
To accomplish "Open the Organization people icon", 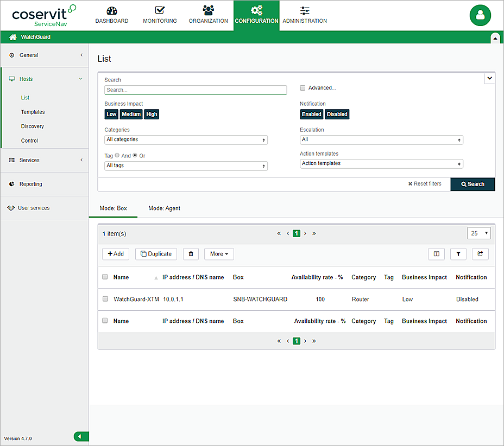I will tap(208, 10).
